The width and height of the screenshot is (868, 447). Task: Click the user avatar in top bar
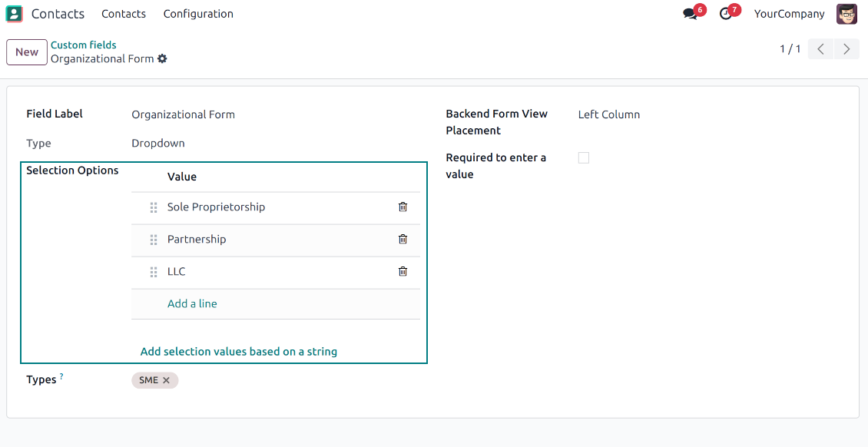[x=846, y=14]
